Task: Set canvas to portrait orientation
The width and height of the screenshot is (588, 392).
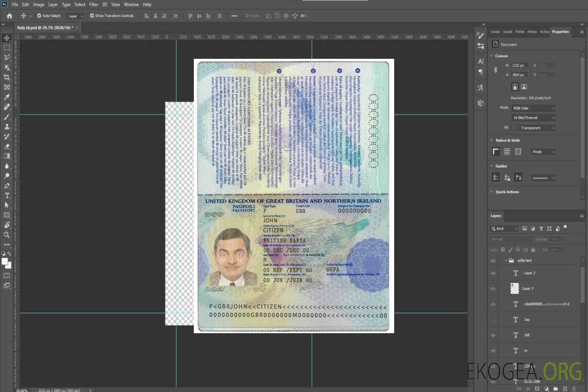Action: (x=515, y=87)
